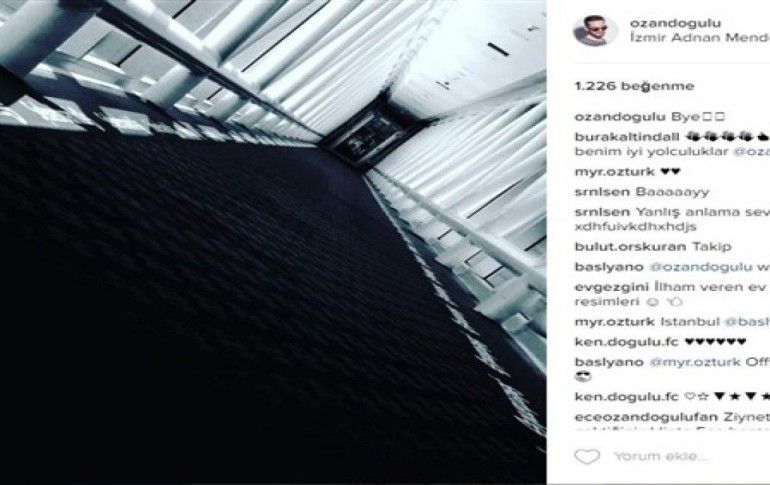Click srnlsen username beside Baaaaayy comment
Image resolution: width=770 pixels, height=485 pixels.
602,192
